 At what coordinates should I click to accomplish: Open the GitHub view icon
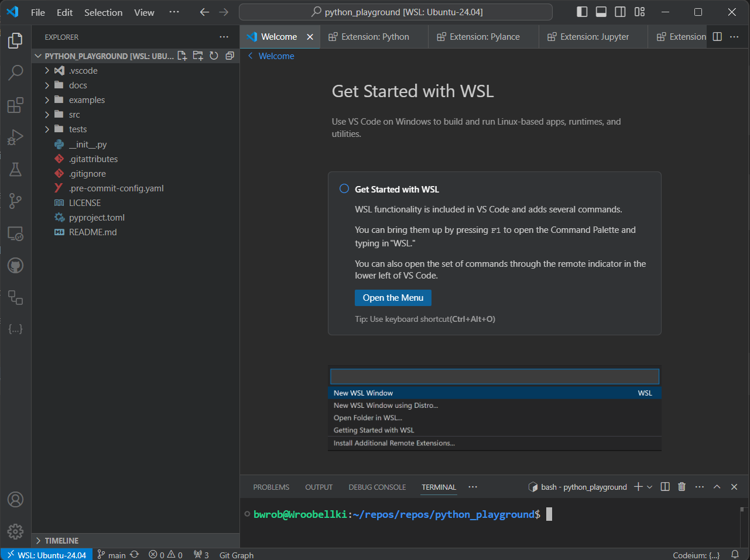pos(15,266)
